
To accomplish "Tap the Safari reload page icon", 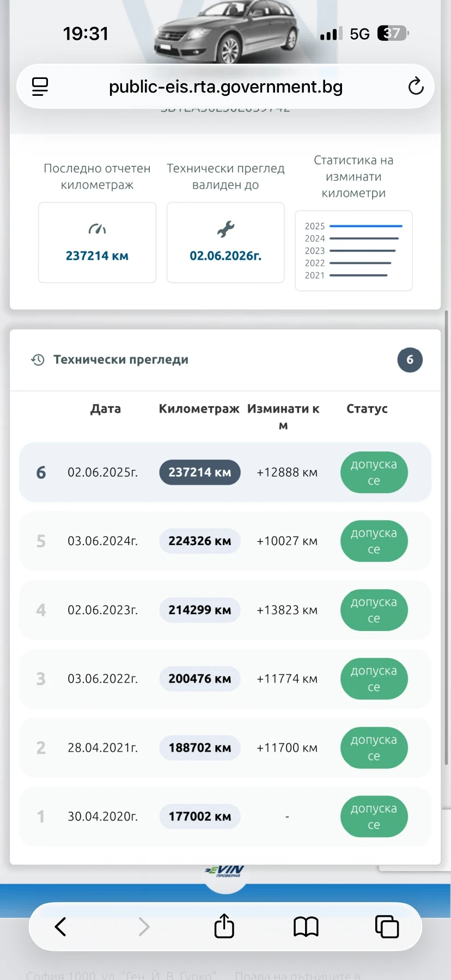I will [416, 86].
